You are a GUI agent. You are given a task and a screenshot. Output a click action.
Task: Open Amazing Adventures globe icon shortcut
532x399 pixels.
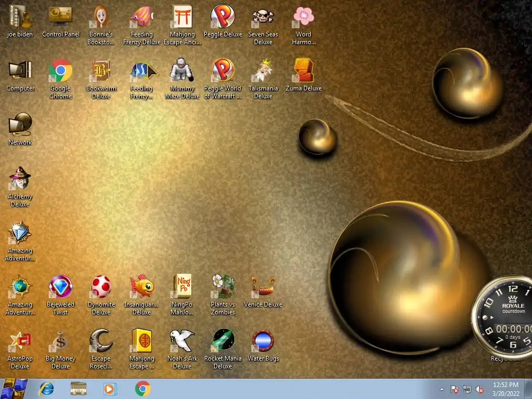tap(20, 296)
